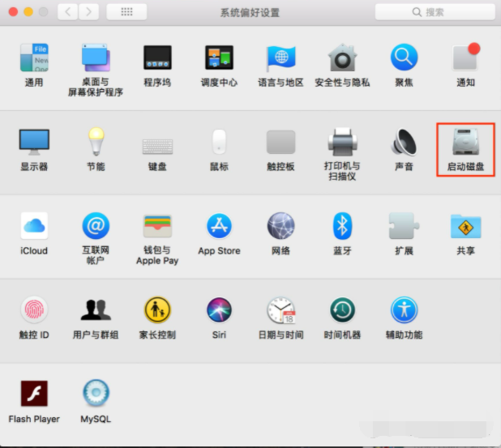Open 时间机器 Time Machine settings
This screenshot has height=448, width=501.
tap(342, 310)
